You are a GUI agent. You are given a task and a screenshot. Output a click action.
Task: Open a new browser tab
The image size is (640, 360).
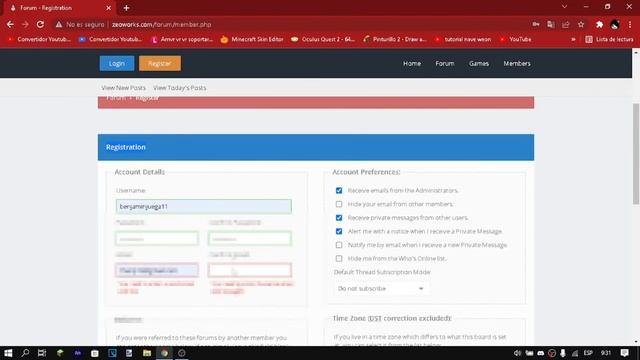click(126, 8)
